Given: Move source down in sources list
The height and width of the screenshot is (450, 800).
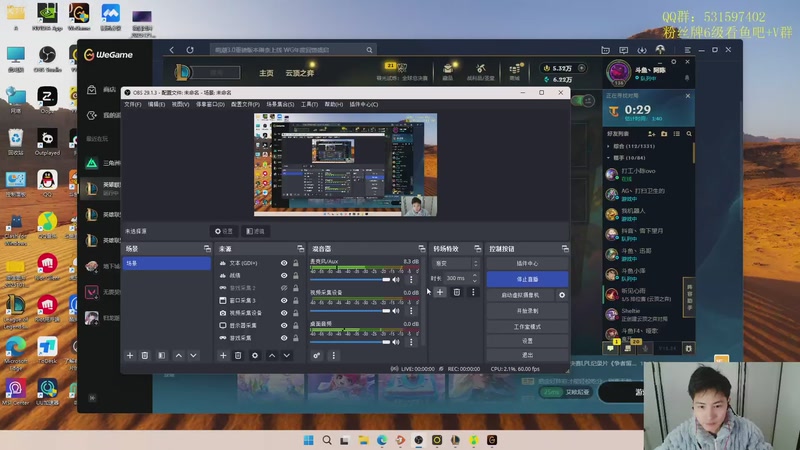Looking at the screenshot, I should click(x=287, y=355).
